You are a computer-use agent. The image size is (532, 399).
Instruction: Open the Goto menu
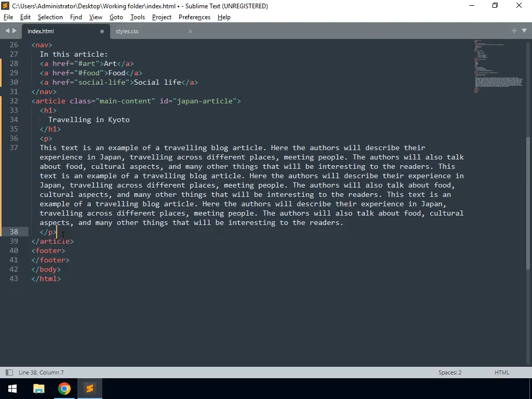pyautogui.click(x=116, y=17)
